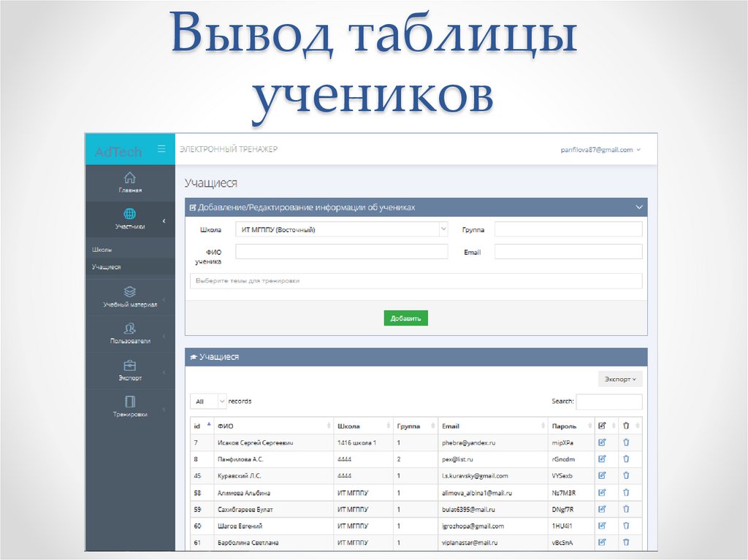
Task: Open the Экспорт briefcase icon
Action: pos(130,365)
